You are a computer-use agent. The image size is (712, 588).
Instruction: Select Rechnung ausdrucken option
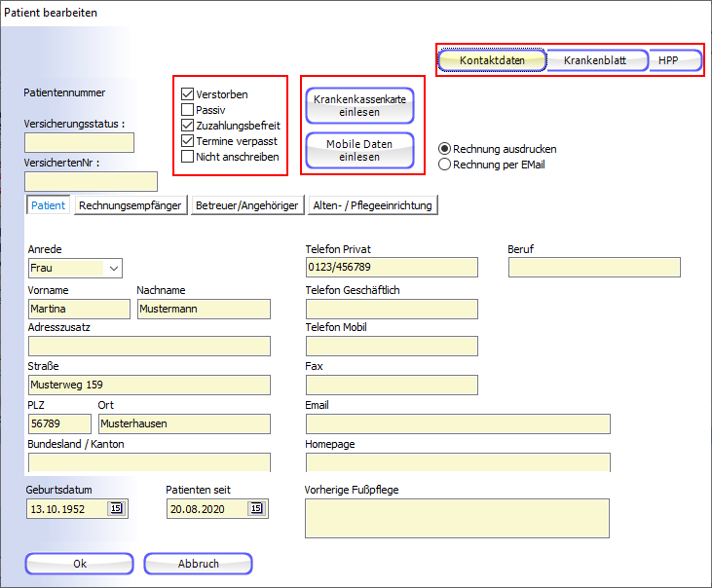tap(445, 149)
